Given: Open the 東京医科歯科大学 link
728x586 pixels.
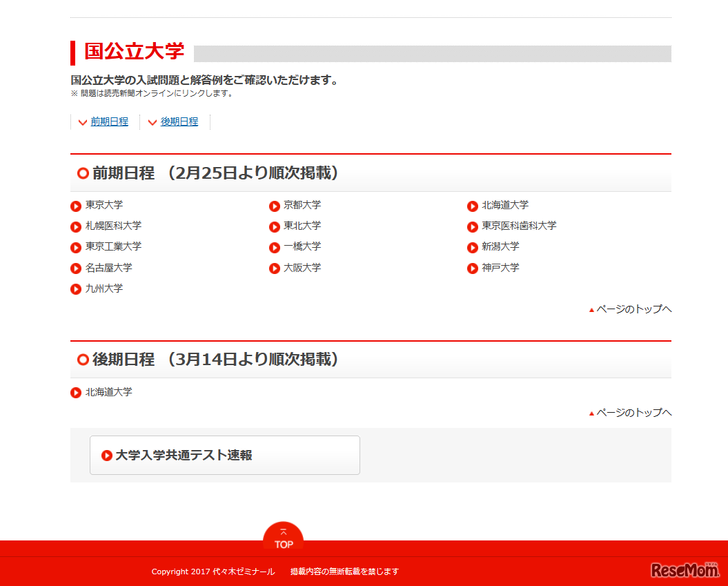Looking at the screenshot, I should [519, 226].
